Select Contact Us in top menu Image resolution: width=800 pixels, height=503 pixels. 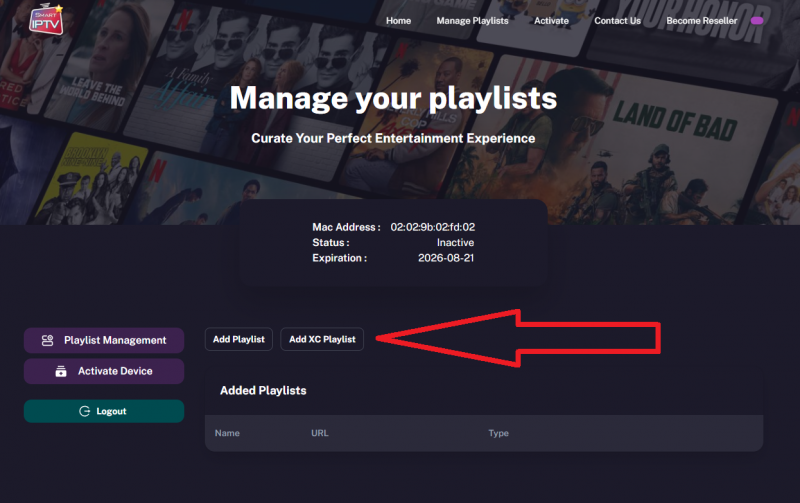pyautogui.click(x=617, y=21)
